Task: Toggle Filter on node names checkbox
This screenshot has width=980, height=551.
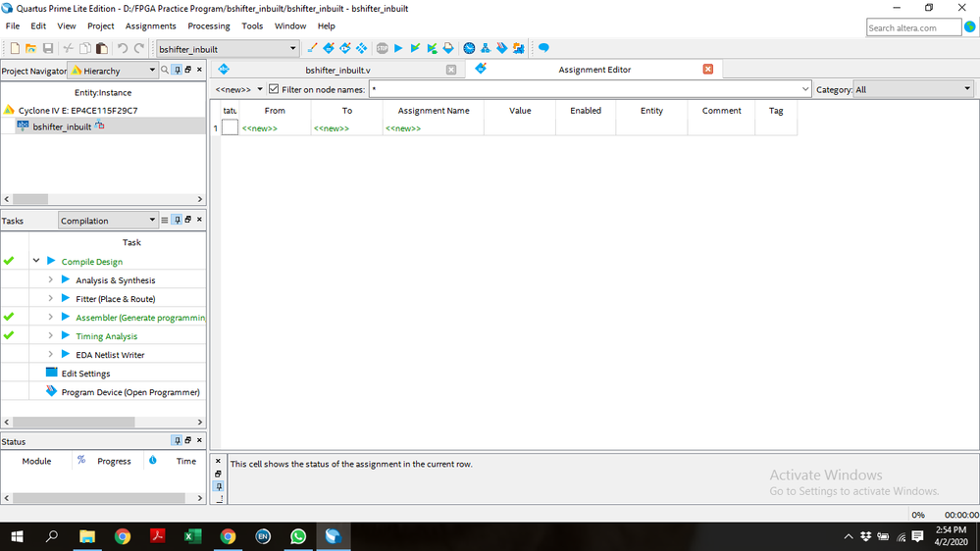Action: 274,89
